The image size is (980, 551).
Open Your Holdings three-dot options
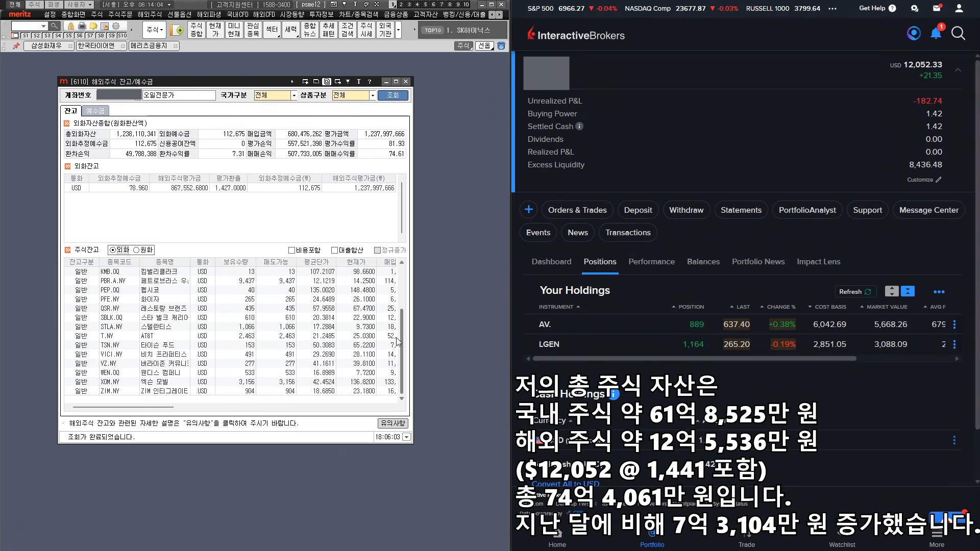coord(939,292)
